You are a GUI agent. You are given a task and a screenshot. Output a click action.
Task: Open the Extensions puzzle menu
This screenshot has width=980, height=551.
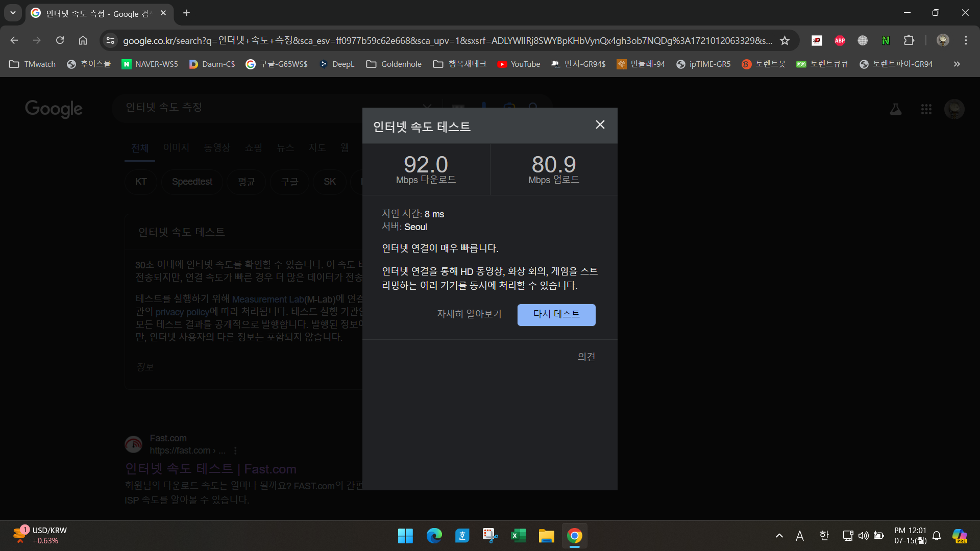pyautogui.click(x=909, y=40)
